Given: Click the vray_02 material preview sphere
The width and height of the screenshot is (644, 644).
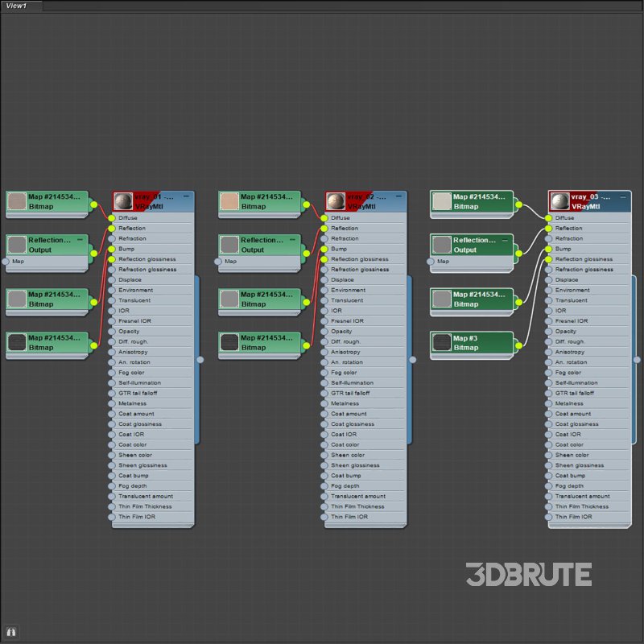Looking at the screenshot, I should click(335, 201).
